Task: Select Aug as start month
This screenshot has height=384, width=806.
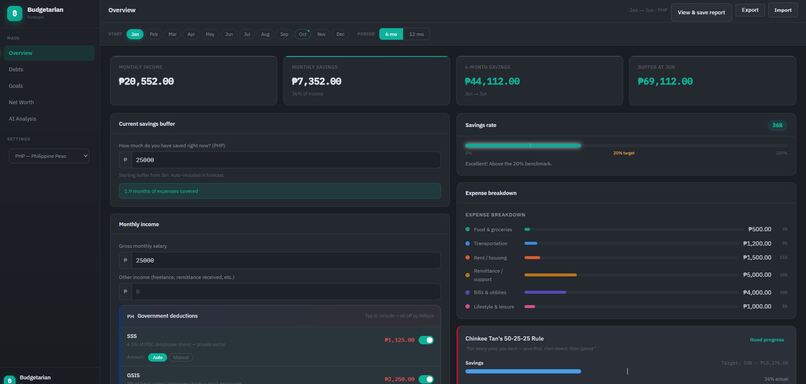Action: click(x=265, y=34)
